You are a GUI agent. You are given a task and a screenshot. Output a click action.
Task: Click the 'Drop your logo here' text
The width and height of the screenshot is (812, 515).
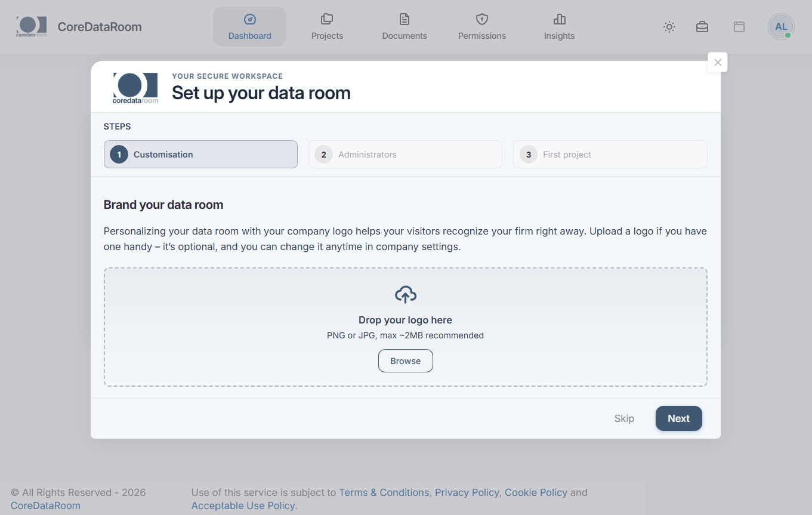405,320
